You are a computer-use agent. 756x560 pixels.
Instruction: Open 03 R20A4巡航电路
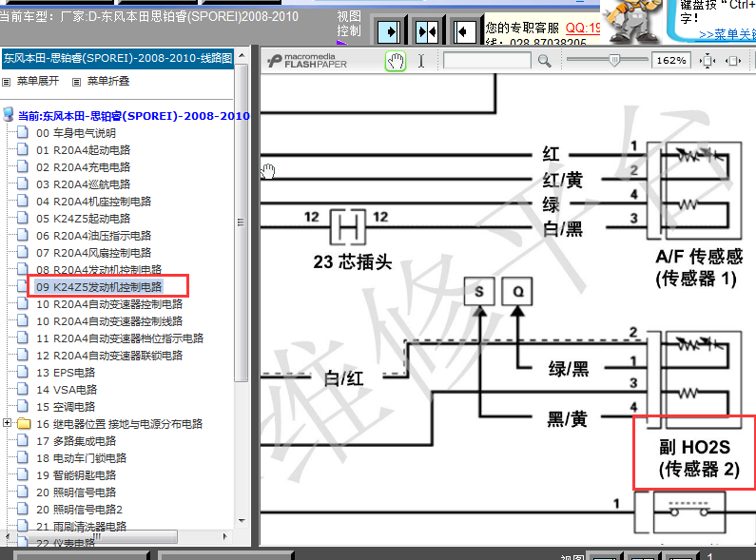click(83, 184)
